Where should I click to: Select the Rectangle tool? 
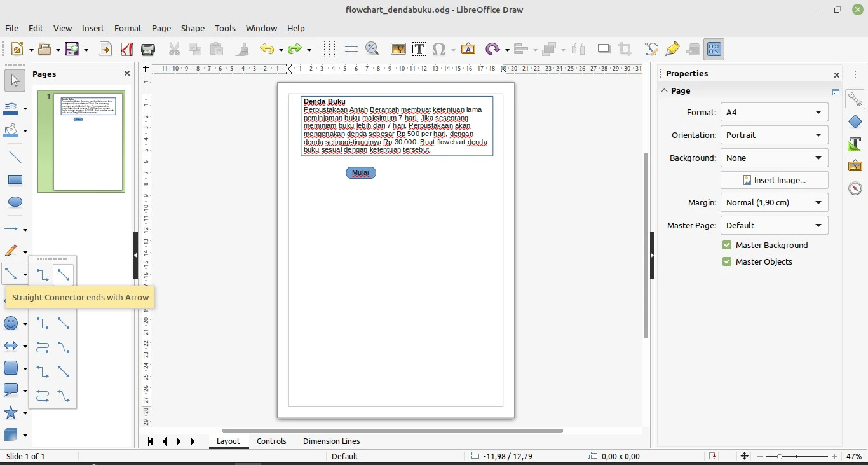(15, 179)
